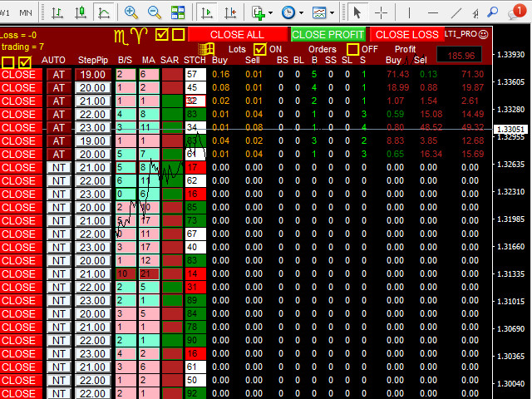Click the CLOSE ALL button
532x399 pixels.
point(237,35)
